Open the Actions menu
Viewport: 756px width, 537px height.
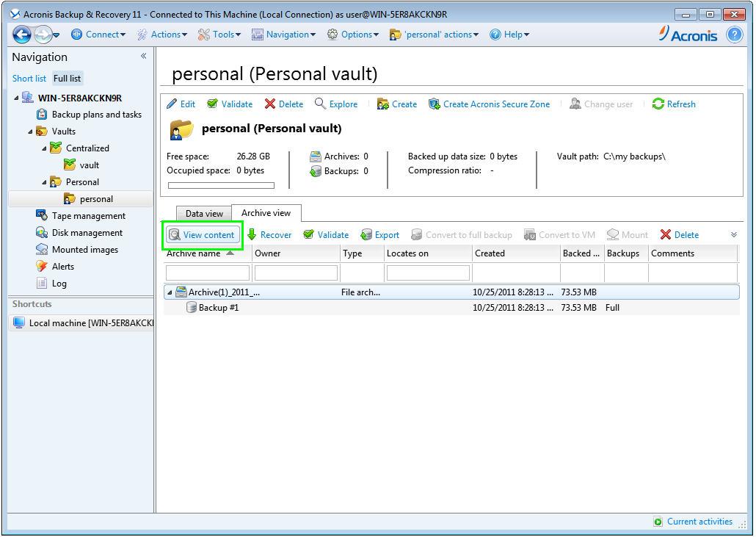pos(162,35)
